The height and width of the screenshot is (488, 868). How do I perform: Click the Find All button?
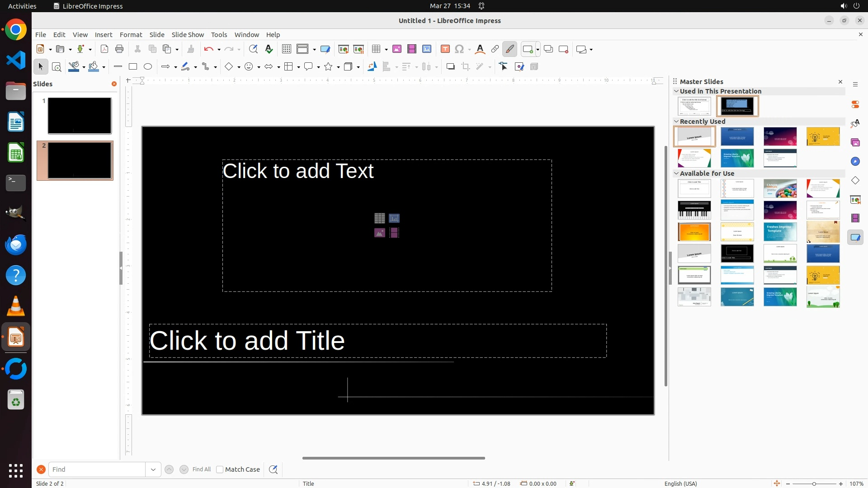202,469
